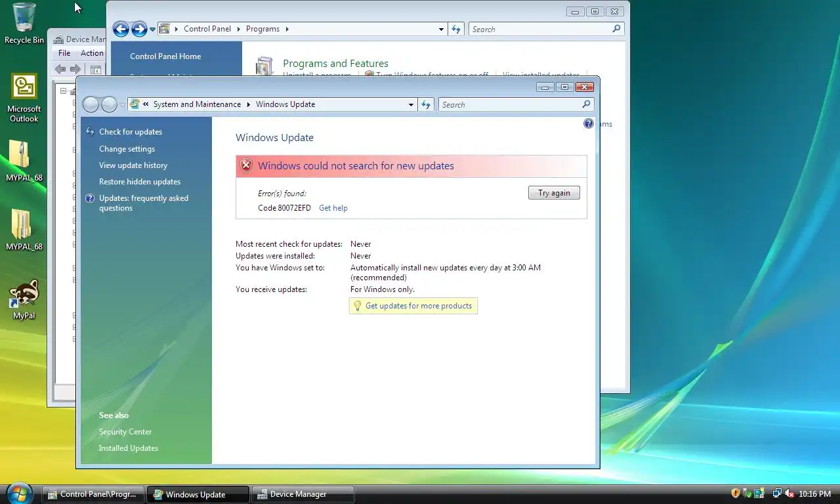Open Device Manager File menu
The height and width of the screenshot is (504, 840).
point(64,53)
